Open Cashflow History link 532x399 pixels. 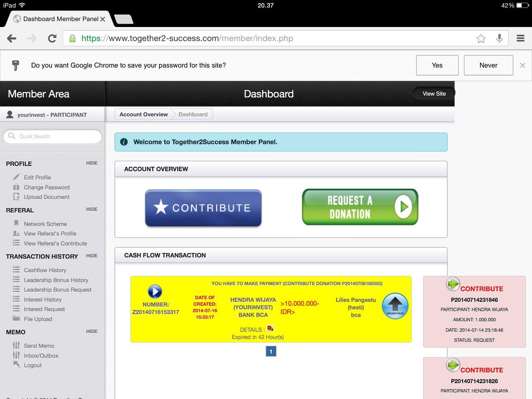(45, 270)
